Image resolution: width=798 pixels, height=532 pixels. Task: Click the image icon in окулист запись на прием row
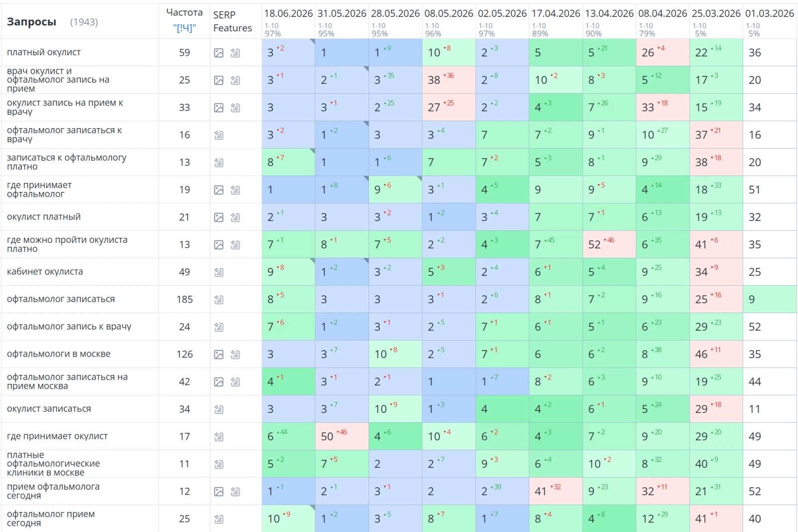(x=218, y=108)
